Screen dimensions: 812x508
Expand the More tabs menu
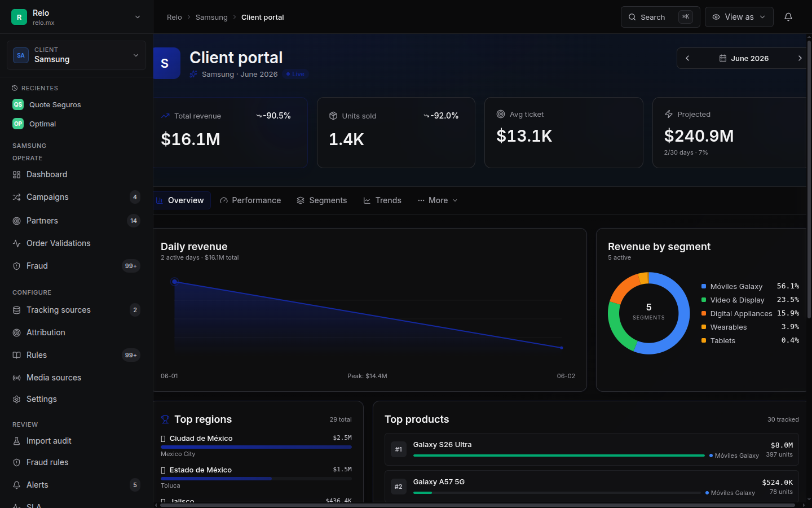click(438, 200)
